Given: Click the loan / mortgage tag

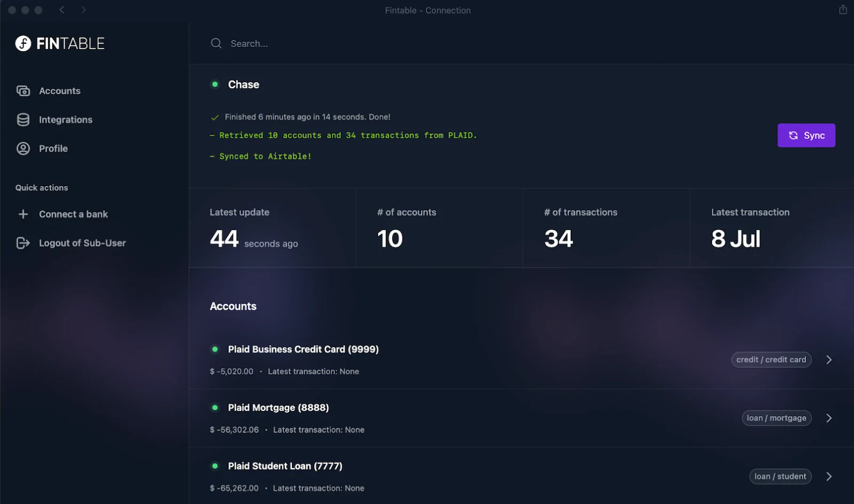Looking at the screenshot, I should (x=777, y=418).
